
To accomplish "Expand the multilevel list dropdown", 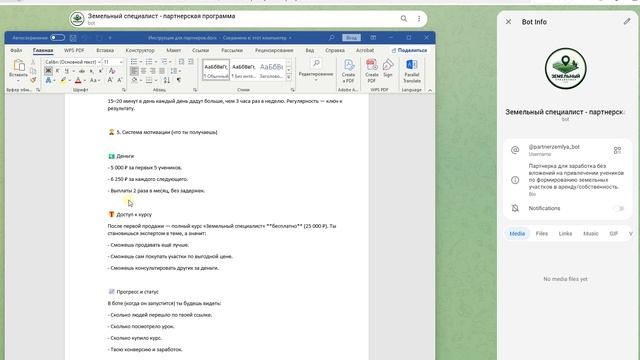I will point(171,62).
